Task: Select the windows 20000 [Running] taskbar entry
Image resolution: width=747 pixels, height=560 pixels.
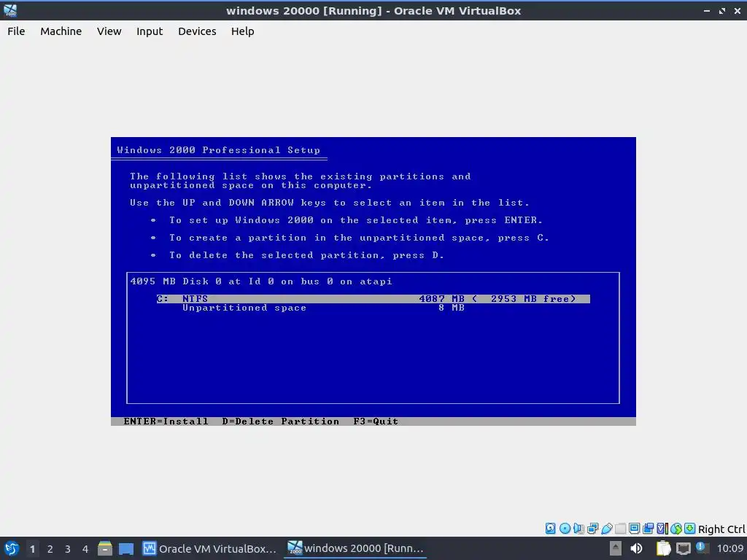Action: coord(355,548)
